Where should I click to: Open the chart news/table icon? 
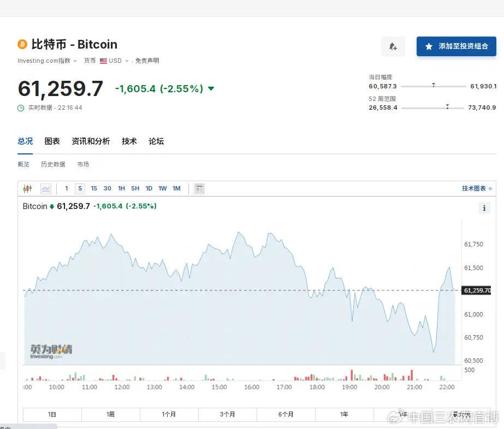(x=199, y=189)
